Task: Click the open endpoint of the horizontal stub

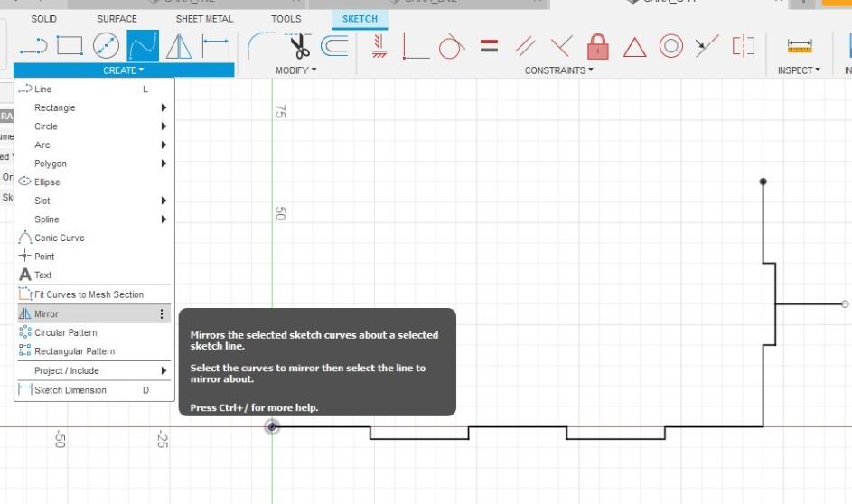Action: pos(845,304)
